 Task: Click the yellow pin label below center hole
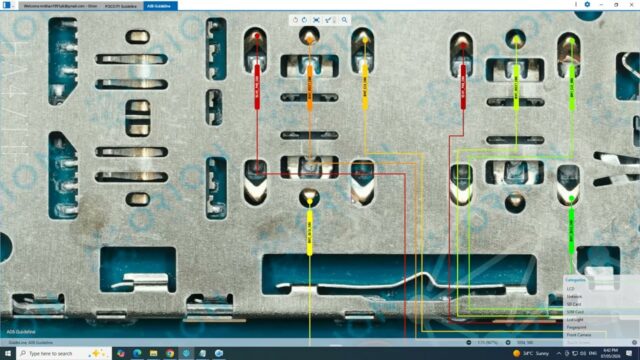(310, 233)
